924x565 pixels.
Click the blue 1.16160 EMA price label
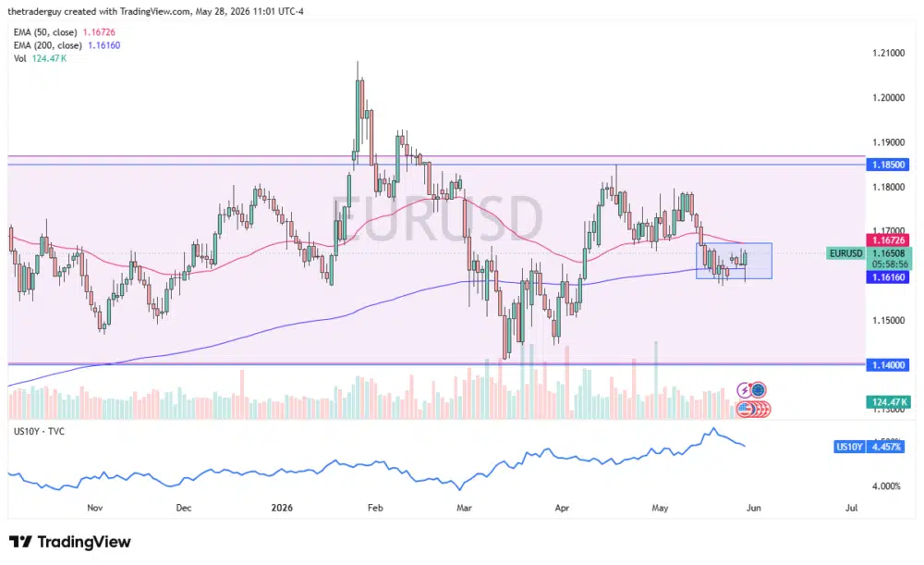(x=888, y=276)
